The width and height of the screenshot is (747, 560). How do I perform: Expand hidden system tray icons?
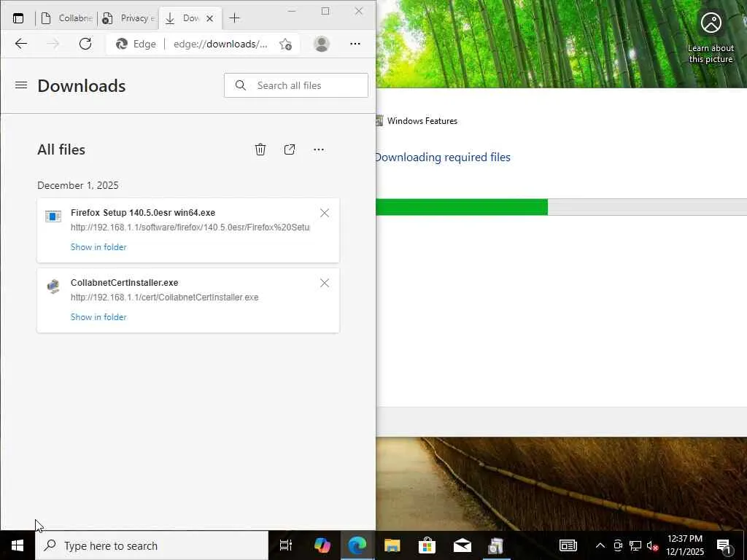(600, 545)
